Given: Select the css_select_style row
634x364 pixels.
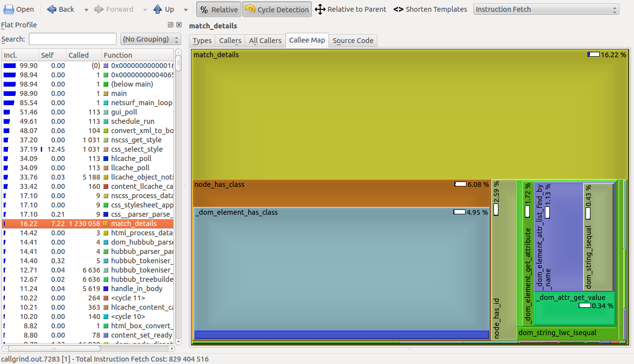Looking at the screenshot, I should point(88,149).
